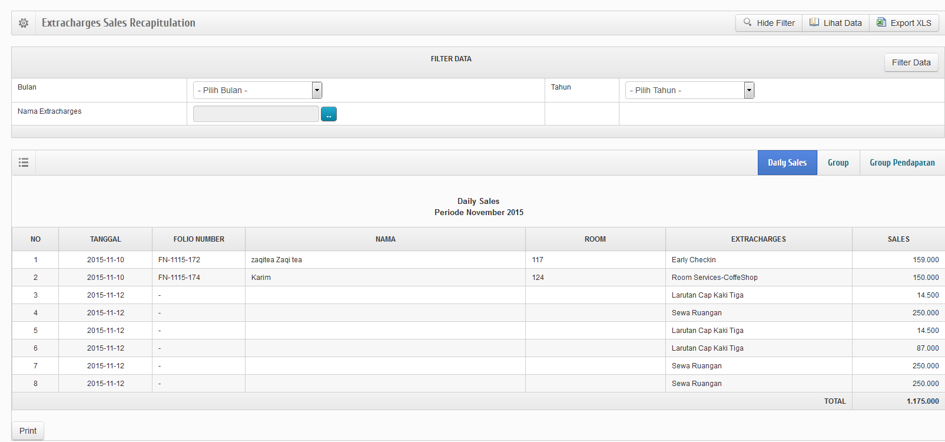Click the TANGGAL column header
This screenshot has width=945, height=442.
click(105, 239)
